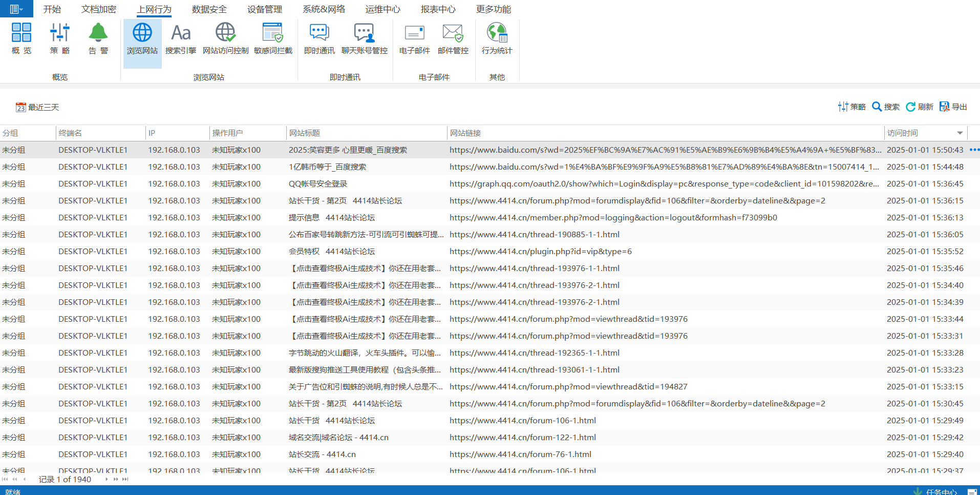Open 敏感词拦截 sensitive word blocking
Image resolution: width=980 pixels, height=495 pixels.
click(273, 38)
